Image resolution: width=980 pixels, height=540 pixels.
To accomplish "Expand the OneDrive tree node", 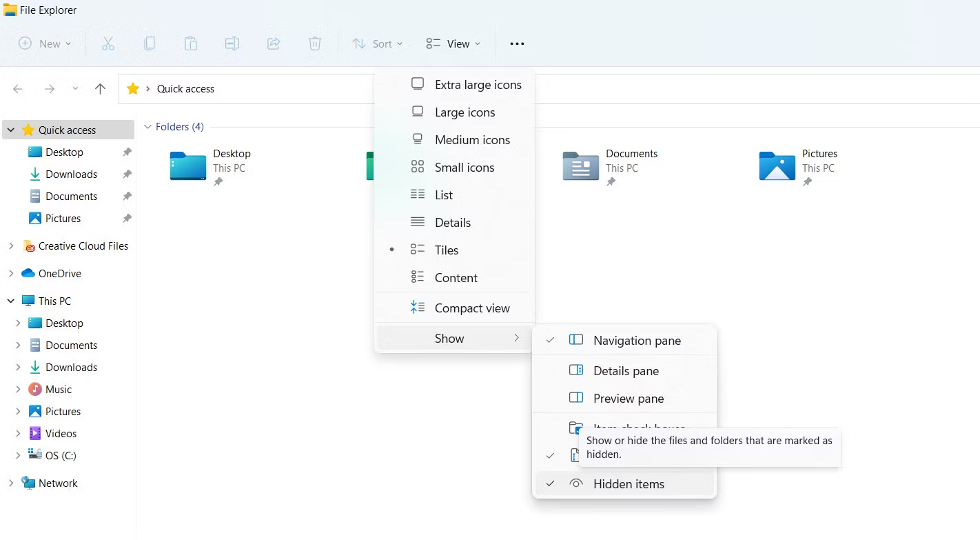I will (11, 274).
